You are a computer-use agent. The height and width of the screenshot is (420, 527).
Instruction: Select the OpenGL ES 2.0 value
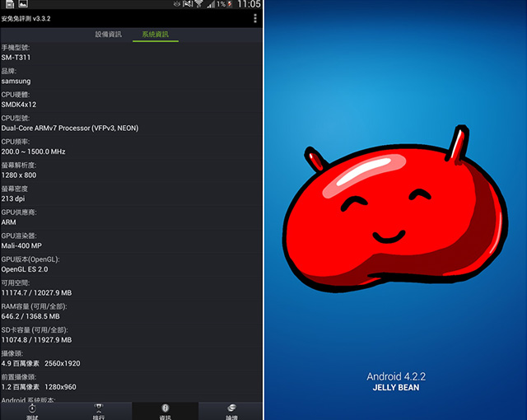[x=25, y=269]
